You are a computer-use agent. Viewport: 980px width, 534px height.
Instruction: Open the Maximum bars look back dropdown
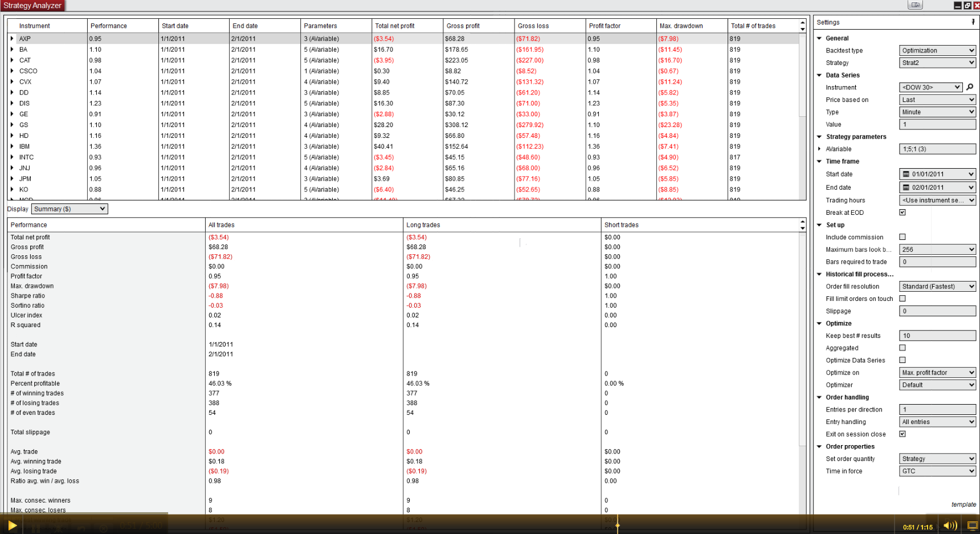tap(937, 250)
